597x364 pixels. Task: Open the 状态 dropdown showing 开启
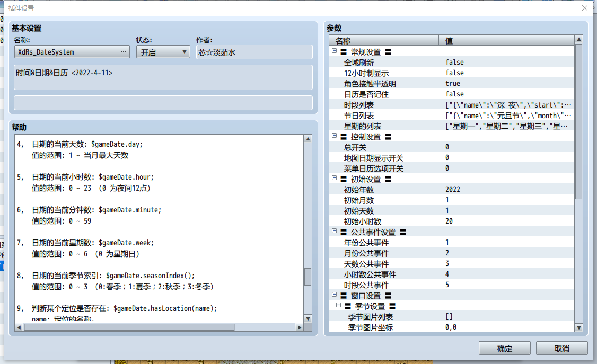pyautogui.click(x=163, y=52)
